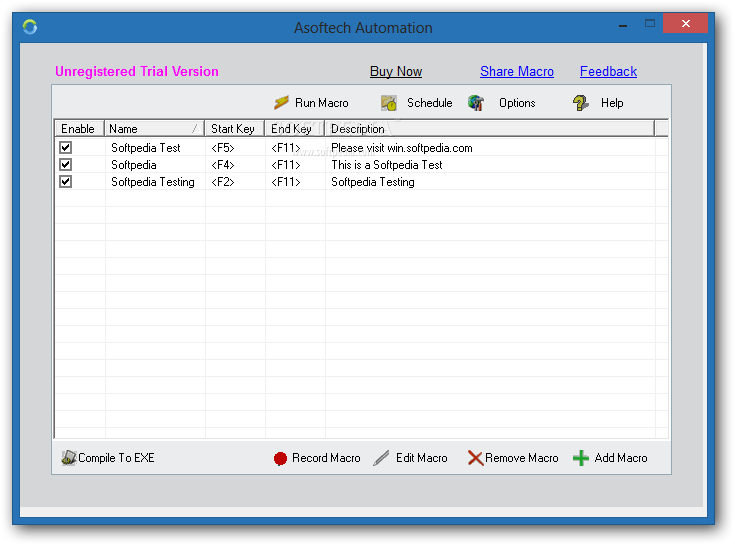The width and height of the screenshot is (735, 545).
Task: Click the Schedule calendar icon
Action: pyautogui.click(x=389, y=103)
